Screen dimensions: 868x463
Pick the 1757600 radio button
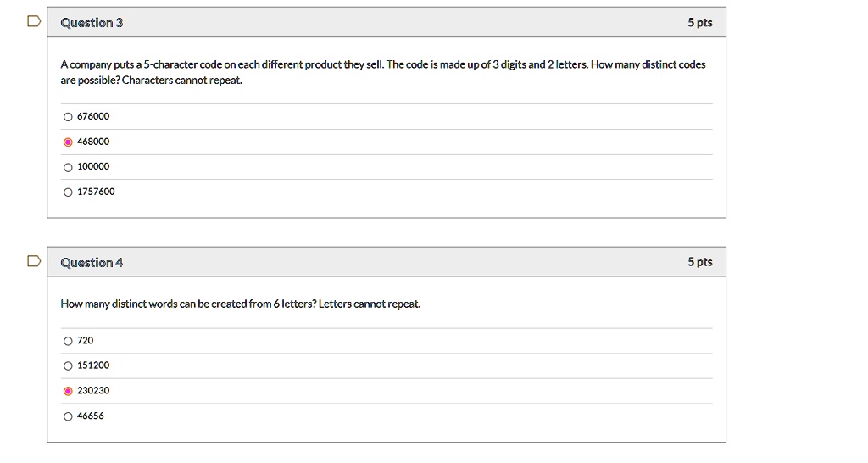[68, 192]
